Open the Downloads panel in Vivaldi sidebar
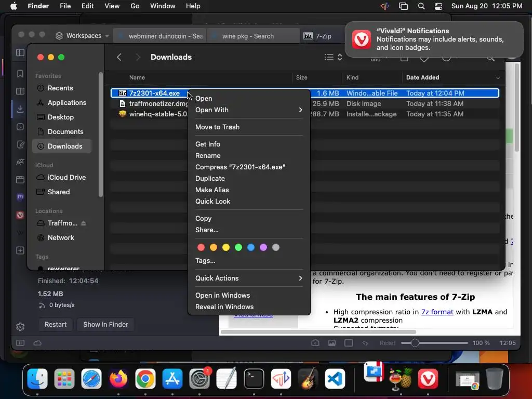 pos(20,109)
